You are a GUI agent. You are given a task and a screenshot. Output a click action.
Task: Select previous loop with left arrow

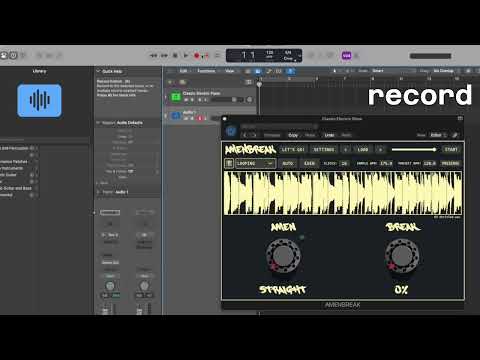coord(345,150)
